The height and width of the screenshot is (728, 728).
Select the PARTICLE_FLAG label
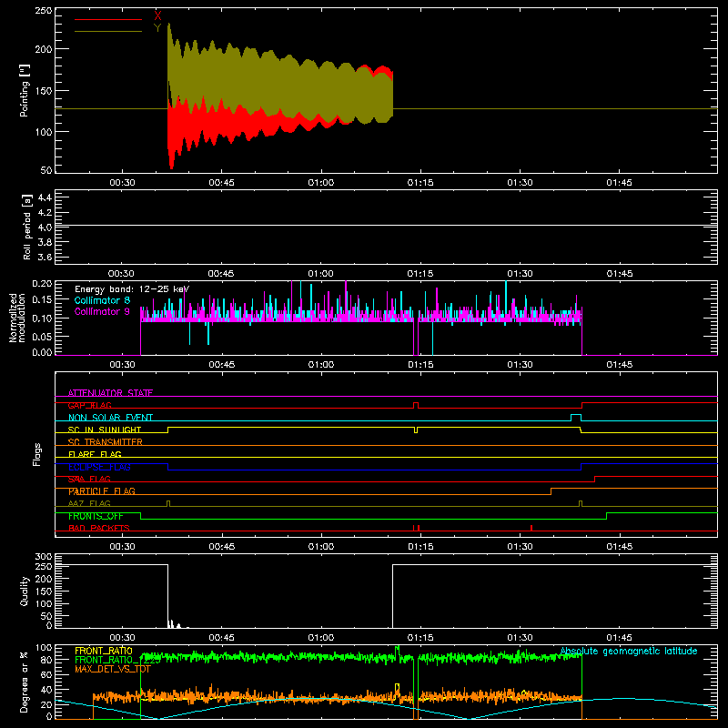pos(102,491)
